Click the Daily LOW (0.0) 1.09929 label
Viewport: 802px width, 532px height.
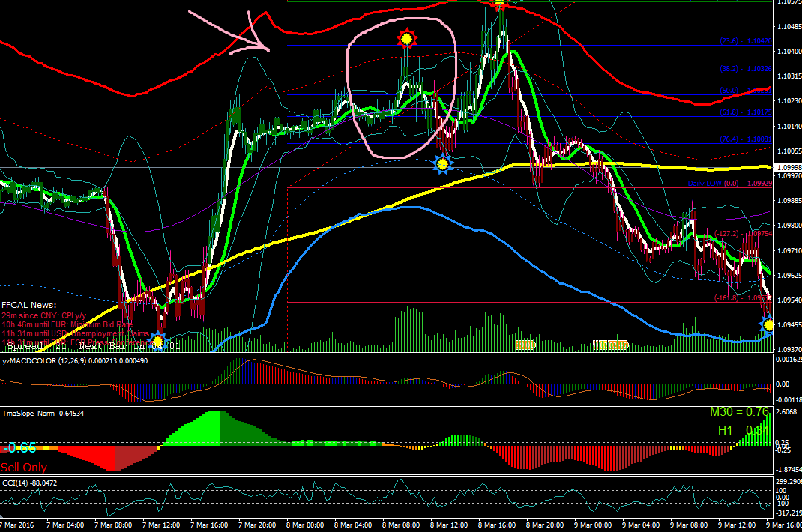coord(729,183)
